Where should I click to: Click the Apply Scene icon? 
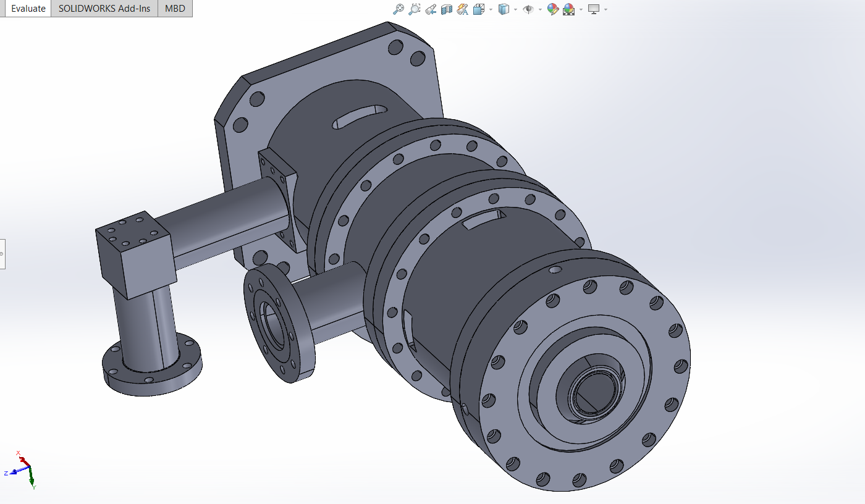tap(569, 9)
